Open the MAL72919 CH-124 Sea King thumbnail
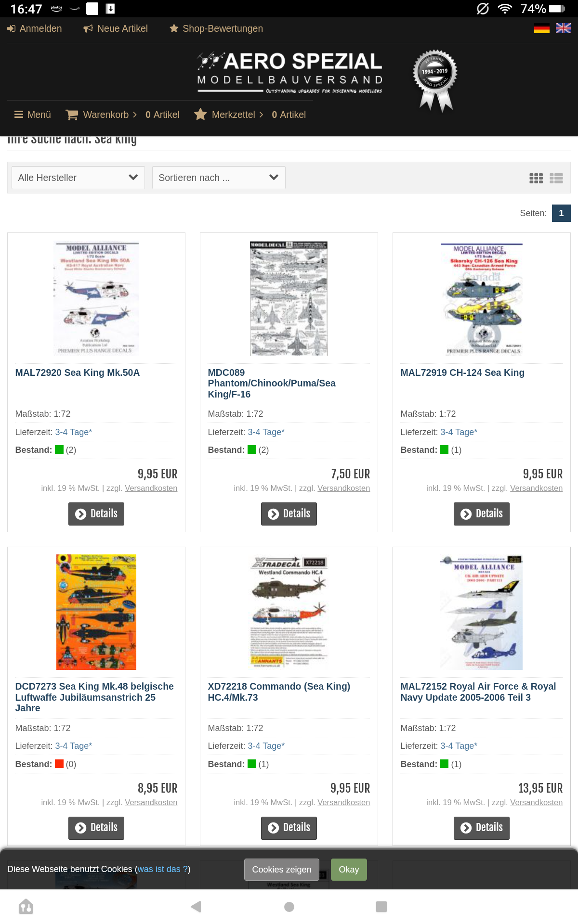The height and width of the screenshot is (924, 578). point(482,299)
